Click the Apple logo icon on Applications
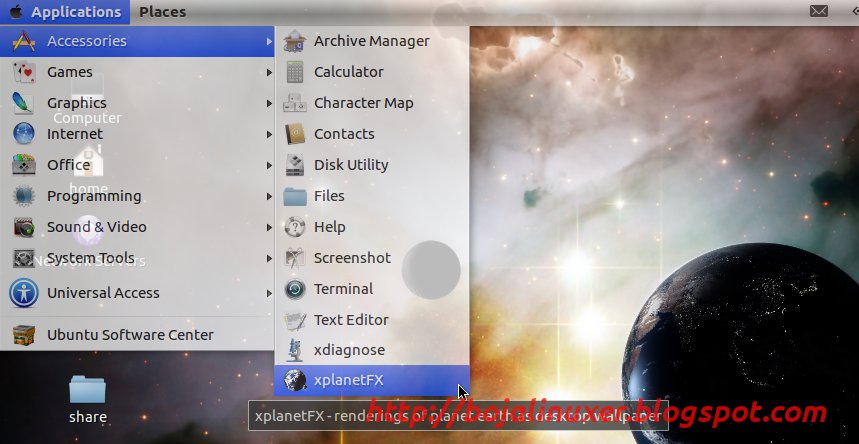 coord(16,12)
